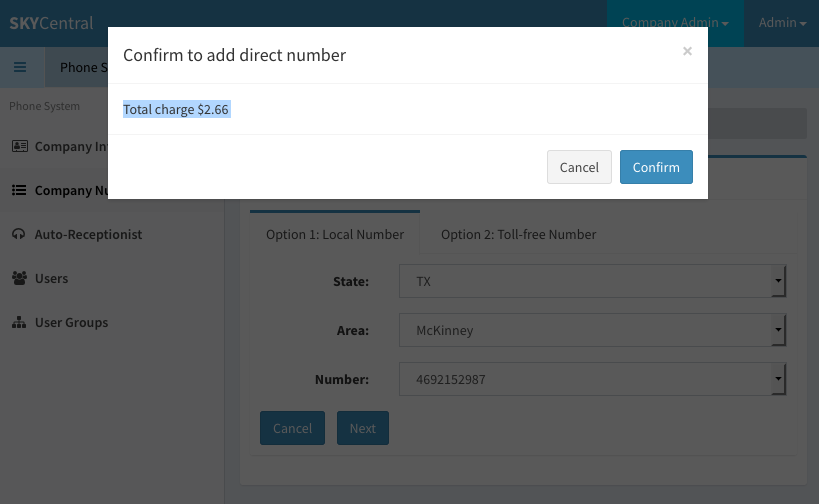819x504 pixels.
Task: Select Option 1: Local Number tab
Action: pyautogui.click(x=335, y=233)
